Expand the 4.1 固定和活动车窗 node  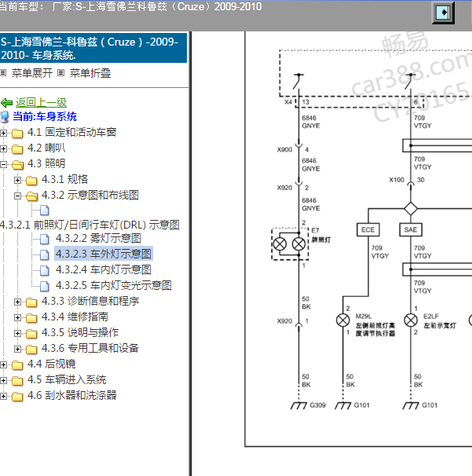coord(3,133)
